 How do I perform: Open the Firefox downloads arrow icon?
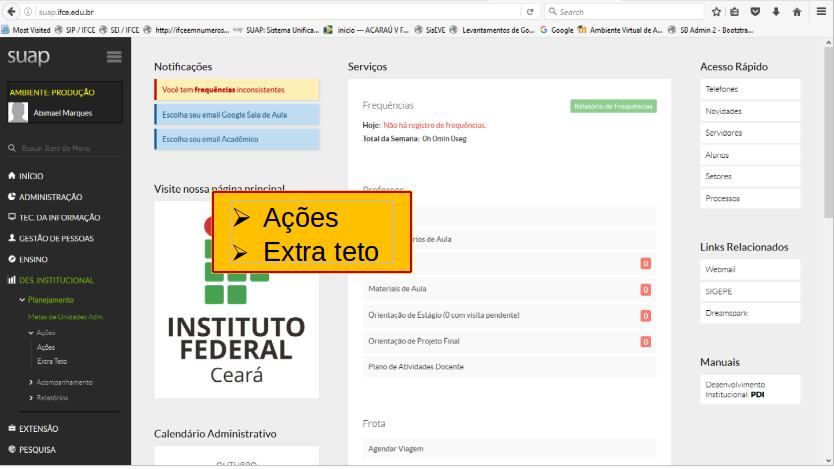[775, 12]
